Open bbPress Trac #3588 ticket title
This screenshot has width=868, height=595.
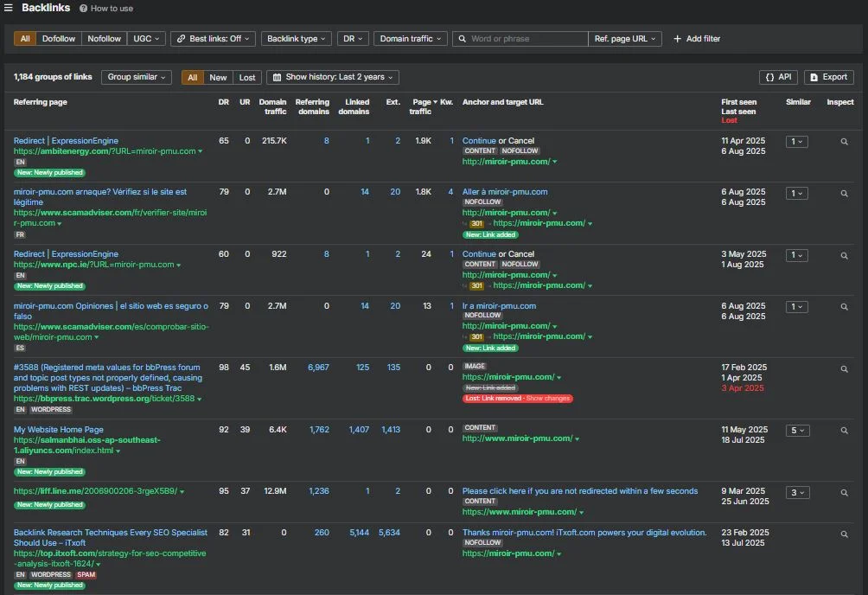click(108, 378)
